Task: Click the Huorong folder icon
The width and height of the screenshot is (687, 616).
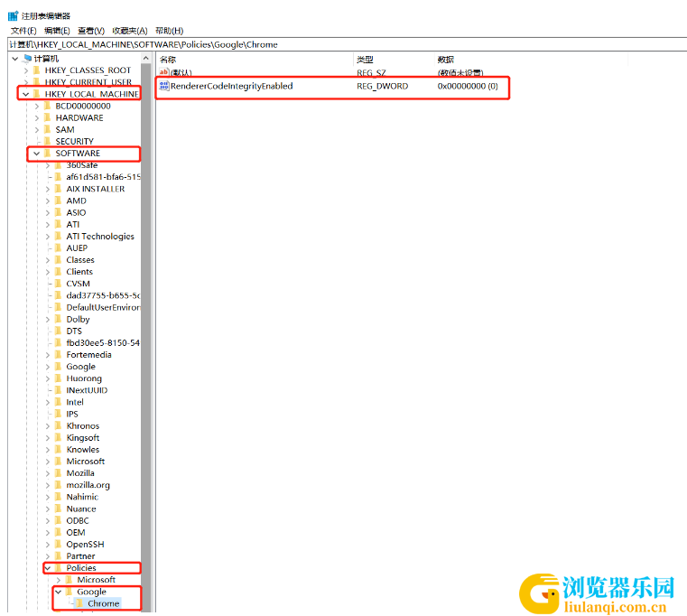Action: (x=59, y=378)
